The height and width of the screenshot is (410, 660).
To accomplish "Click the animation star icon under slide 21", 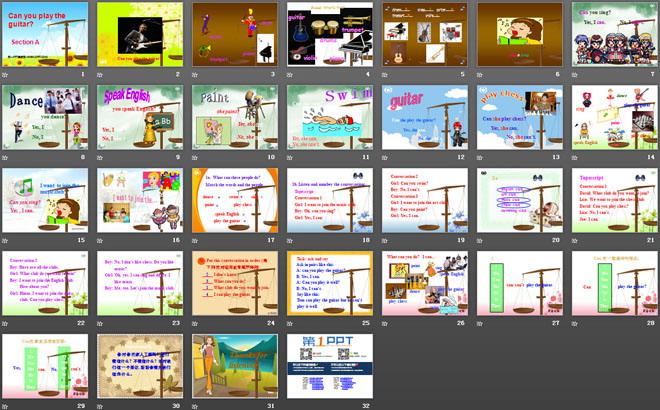I will 575,241.
